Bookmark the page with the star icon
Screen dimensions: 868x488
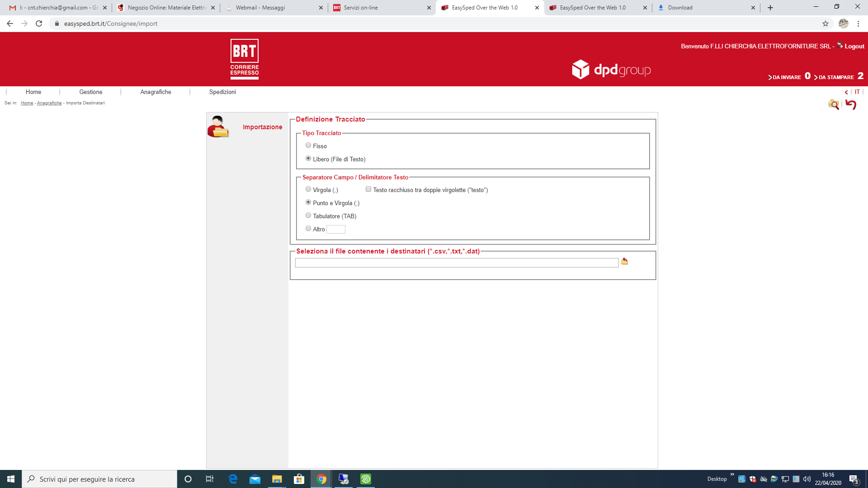coord(825,23)
